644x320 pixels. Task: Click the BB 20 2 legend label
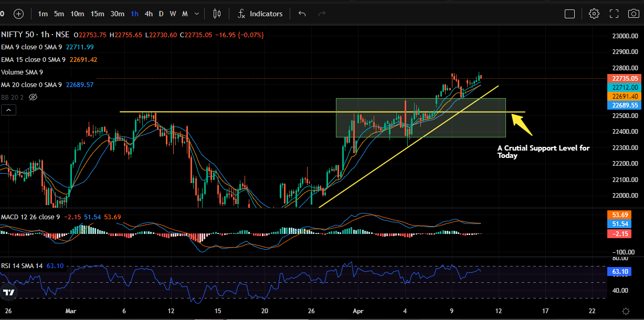[x=13, y=97]
